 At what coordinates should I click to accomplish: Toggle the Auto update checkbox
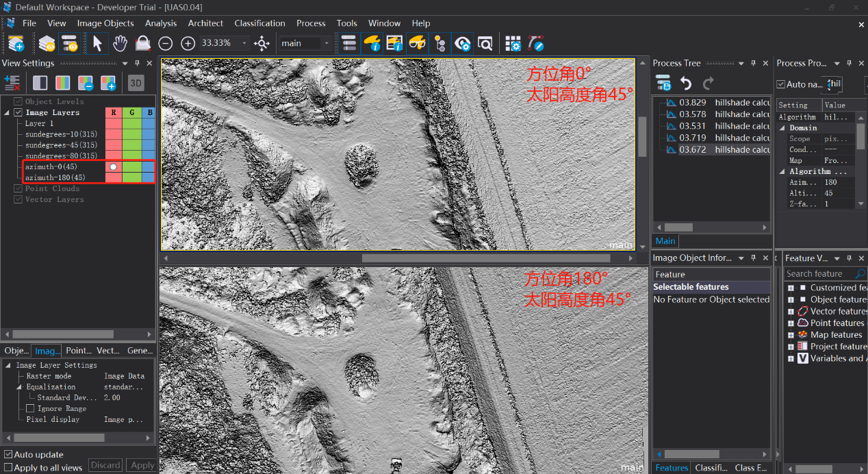[x=8, y=454]
